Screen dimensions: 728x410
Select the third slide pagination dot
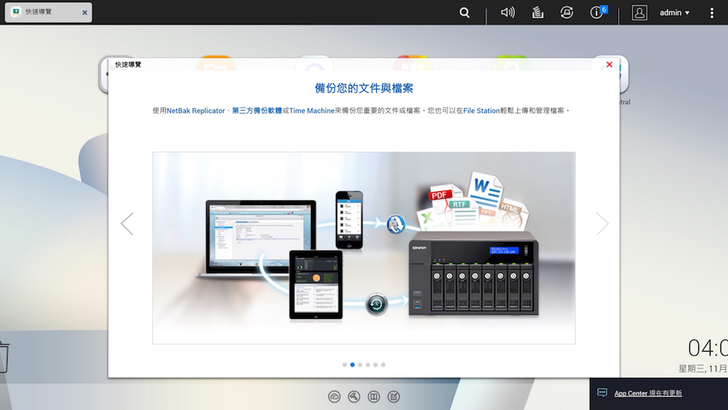[360, 365]
